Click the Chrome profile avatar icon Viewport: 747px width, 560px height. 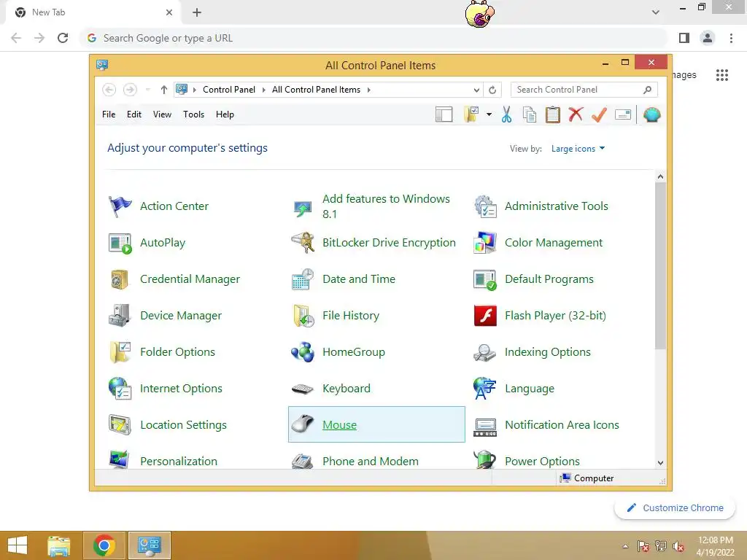coord(708,38)
